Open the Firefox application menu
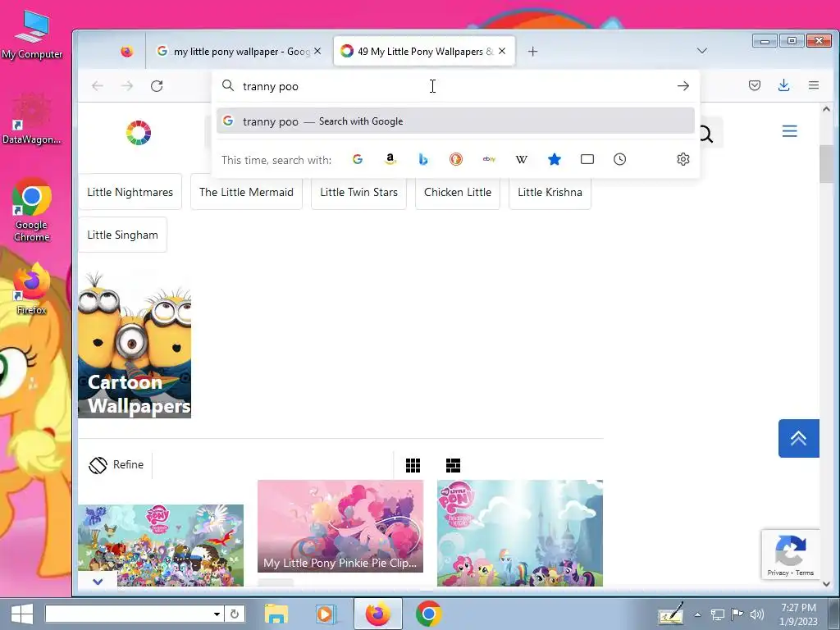The height and width of the screenshot is (630, 840). point(814,85)
